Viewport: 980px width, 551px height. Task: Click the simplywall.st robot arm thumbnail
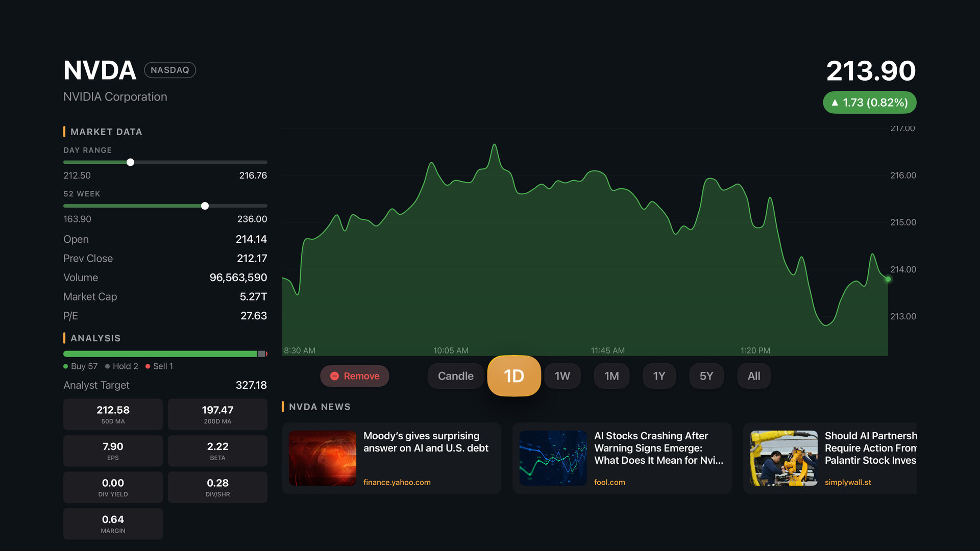(x=784, y=458)
